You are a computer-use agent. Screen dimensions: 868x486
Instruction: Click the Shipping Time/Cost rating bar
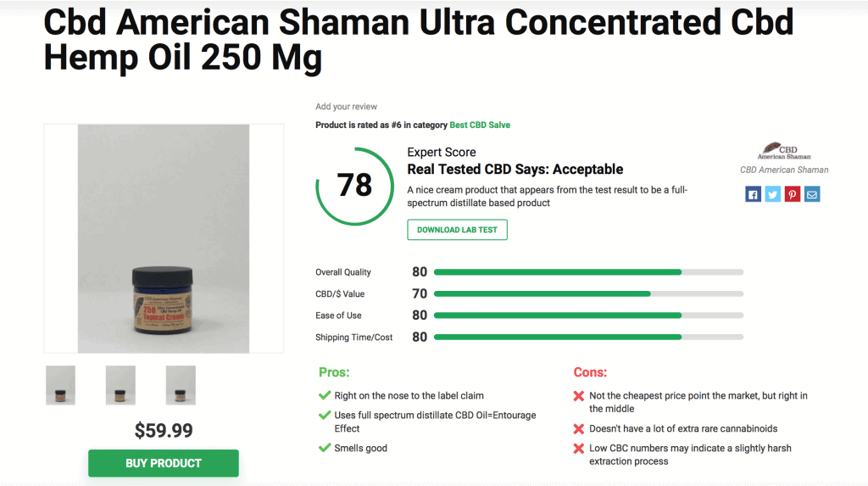point(588,337)
